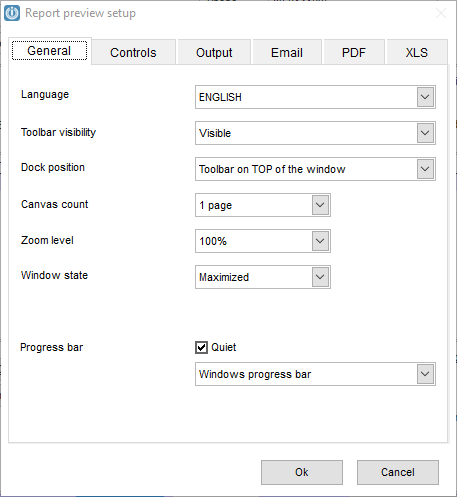This screenshot has height=497, width=457.
Task: Expand the Window state dropdown
Action: (x=320, y=277)
